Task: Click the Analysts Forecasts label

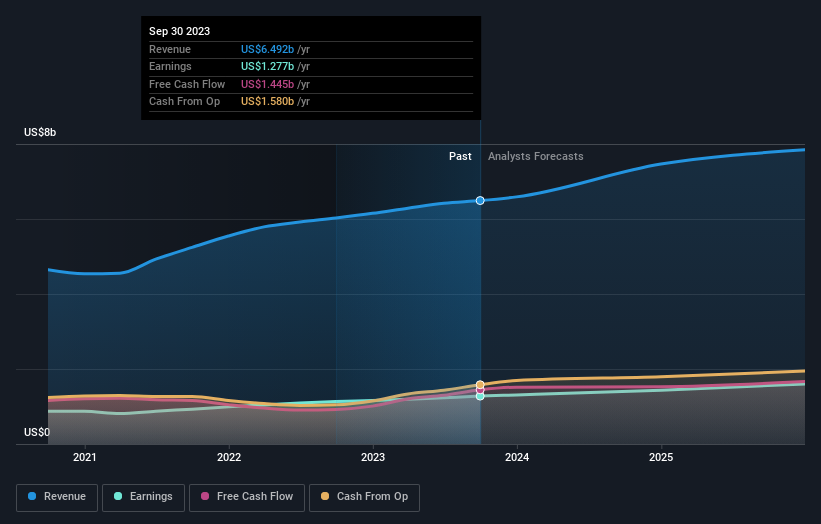Action: pos(536,156)
